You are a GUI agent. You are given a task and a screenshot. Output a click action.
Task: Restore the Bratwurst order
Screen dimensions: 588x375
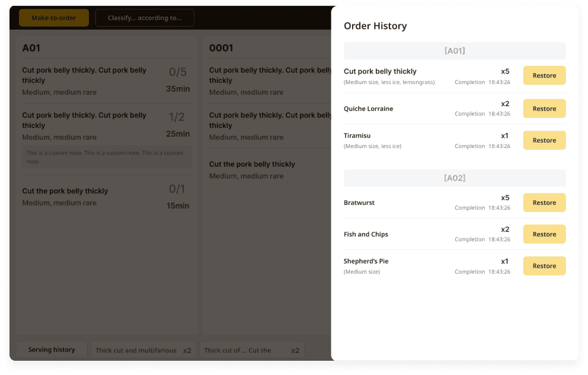point(544,202)
